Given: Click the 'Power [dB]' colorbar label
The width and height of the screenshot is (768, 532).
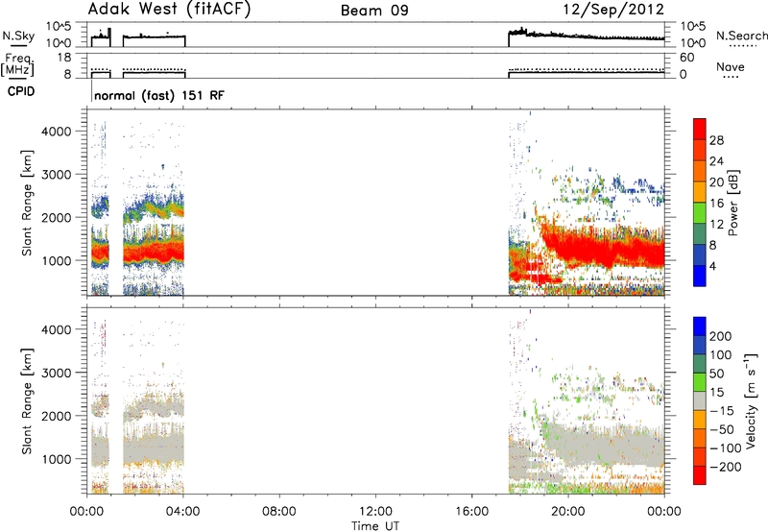Looking at the screenshot, I should (732, 203).
